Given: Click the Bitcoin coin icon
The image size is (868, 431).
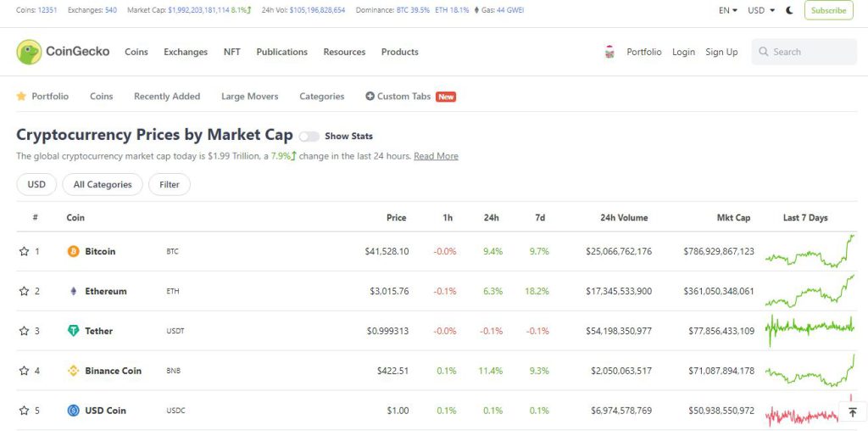Looking at the screenshot, I should [73, 251].
